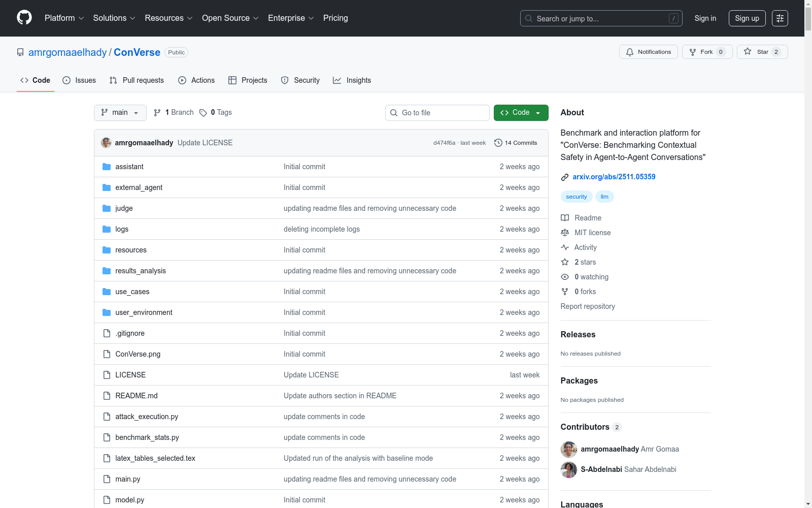The height and width of the screenshot is (508, 812).
Task: Switch to the Issues tab
Action: pos(79,80)
